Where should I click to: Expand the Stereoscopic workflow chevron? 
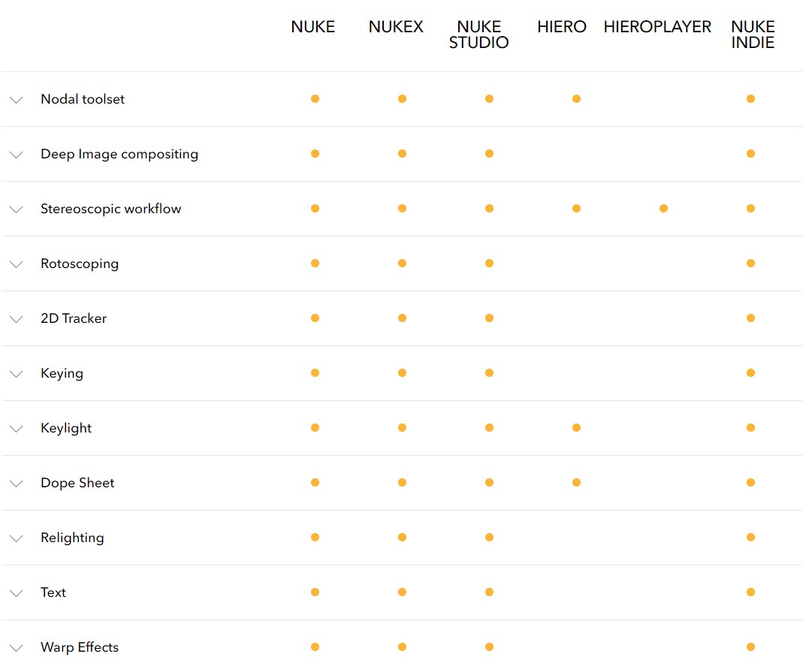(17, 209)
